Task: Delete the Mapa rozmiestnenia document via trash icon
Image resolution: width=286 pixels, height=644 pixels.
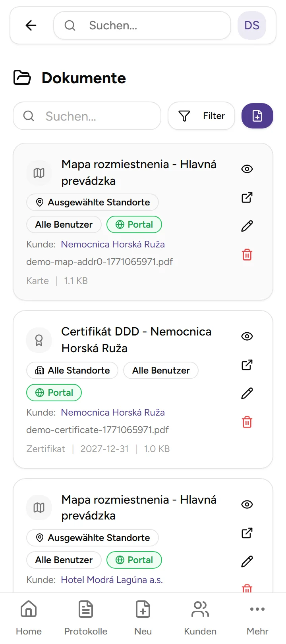Action: pos(247,255)
